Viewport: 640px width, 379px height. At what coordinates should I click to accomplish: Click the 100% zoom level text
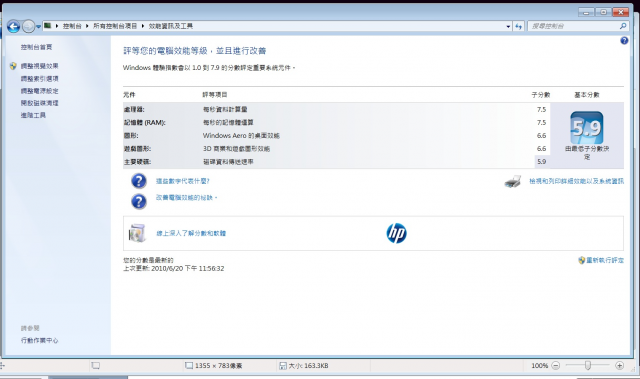coord(540,366)
